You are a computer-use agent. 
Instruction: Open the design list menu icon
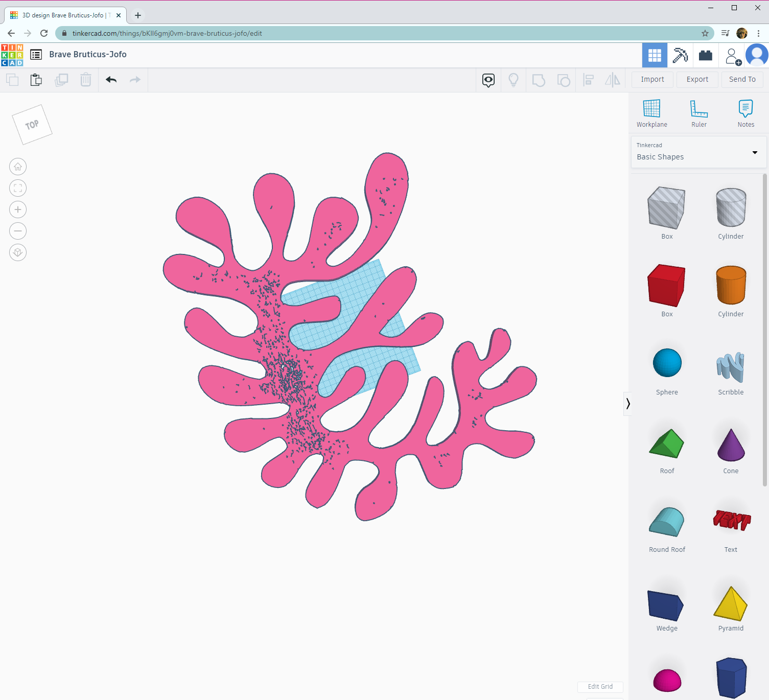tap(36, 55)
